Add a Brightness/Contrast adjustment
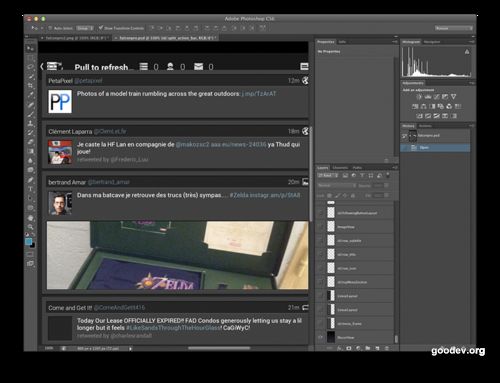The height and width of the screenshot is (383, 500). click(x=419, y=97)
